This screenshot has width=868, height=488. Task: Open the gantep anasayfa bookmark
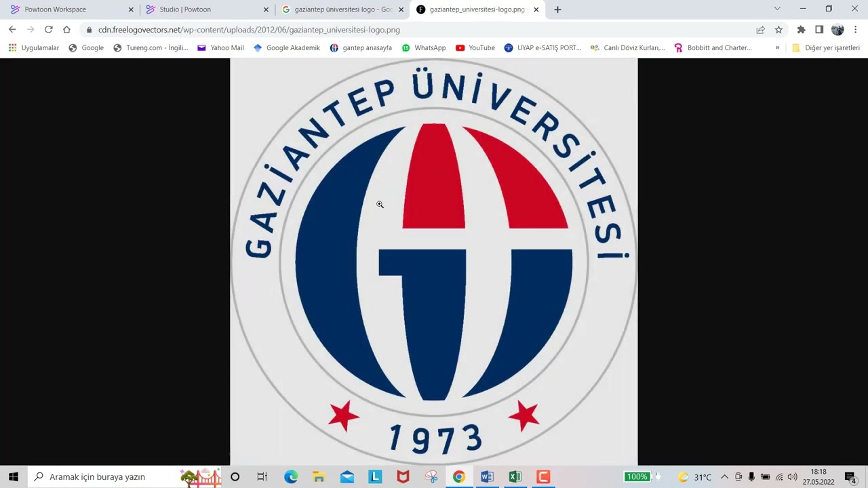(x=361, y=47)
